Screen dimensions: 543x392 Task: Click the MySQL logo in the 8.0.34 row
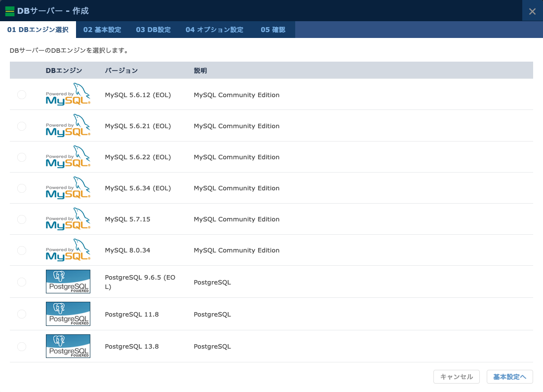tap(68, 250)
